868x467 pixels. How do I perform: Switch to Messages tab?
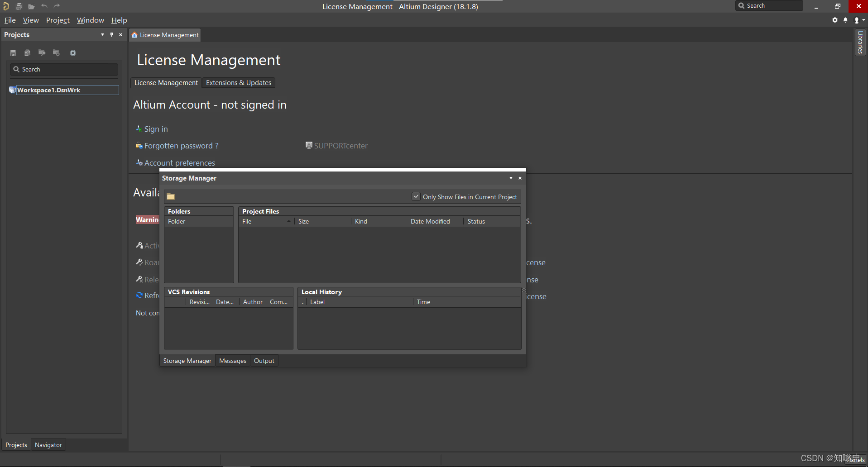point(233,361)
